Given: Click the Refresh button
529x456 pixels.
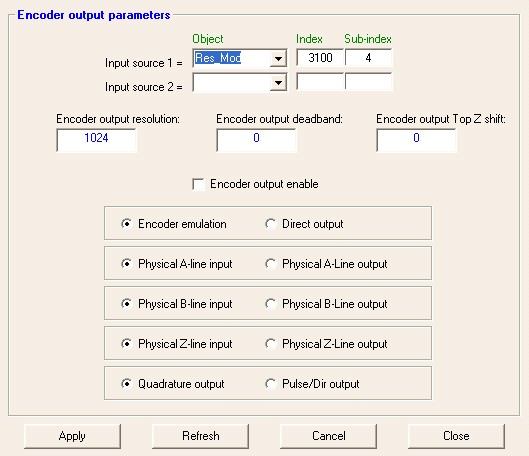Looking at the screenshot, I should coord(200,436).
